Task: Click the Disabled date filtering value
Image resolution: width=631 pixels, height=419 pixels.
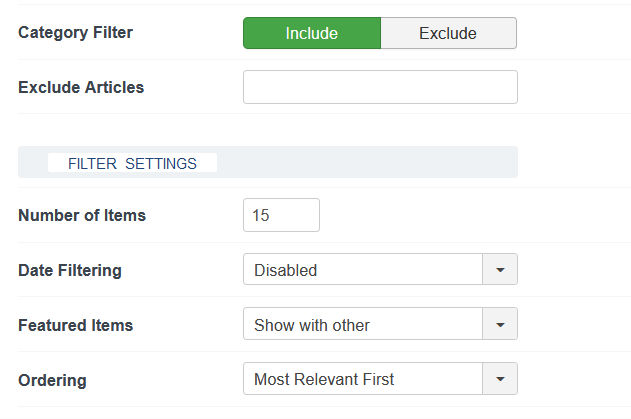Action: 362,270
